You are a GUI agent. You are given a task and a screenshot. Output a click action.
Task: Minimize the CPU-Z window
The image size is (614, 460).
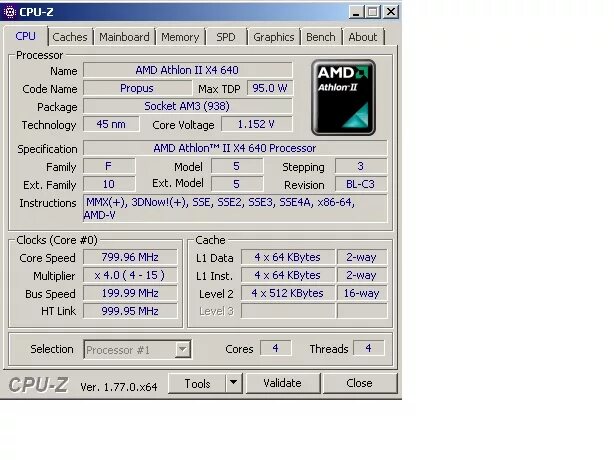click(x=356, y=12)
